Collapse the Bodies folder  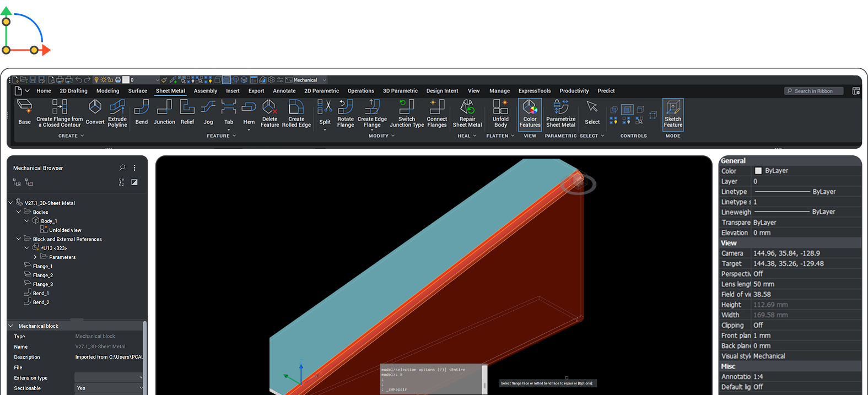19,212
